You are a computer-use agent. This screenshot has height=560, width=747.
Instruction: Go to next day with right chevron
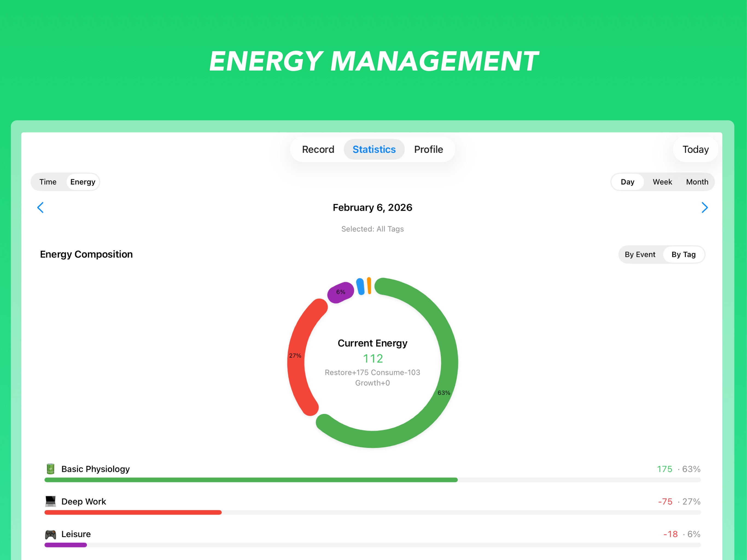coord(704,207)
